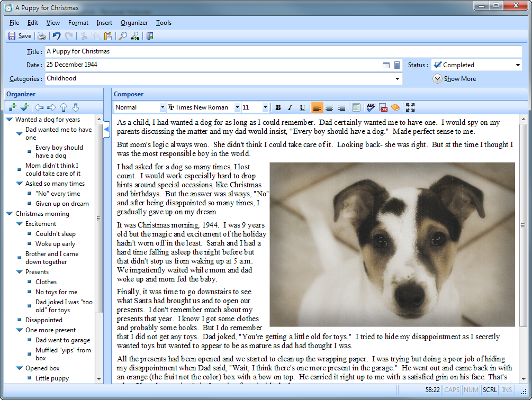The width and height of the screenshot is (532, 400).
Task: Open the Organizer menu
Action: pyautogui.click(x=134, y=23)
